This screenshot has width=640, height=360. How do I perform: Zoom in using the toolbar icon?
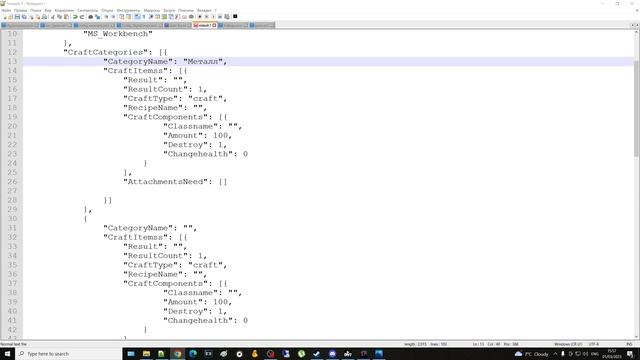click(x=106, y=17)
